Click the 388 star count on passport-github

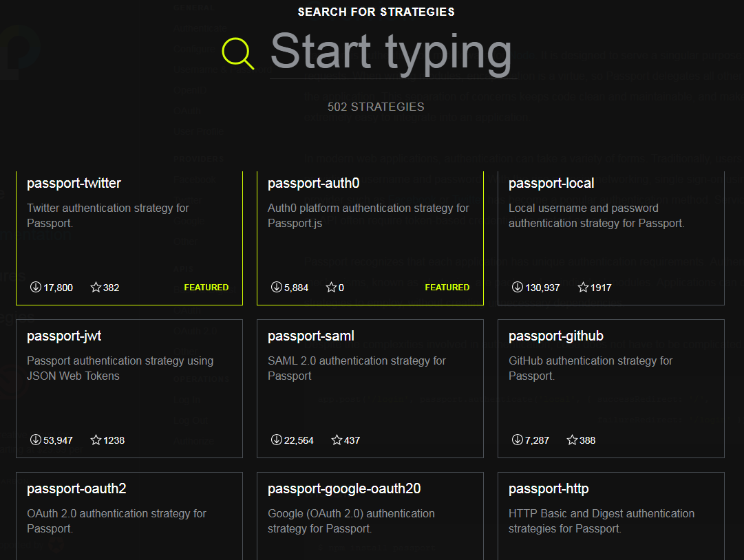pyautogui.click(x=587, y=440)
